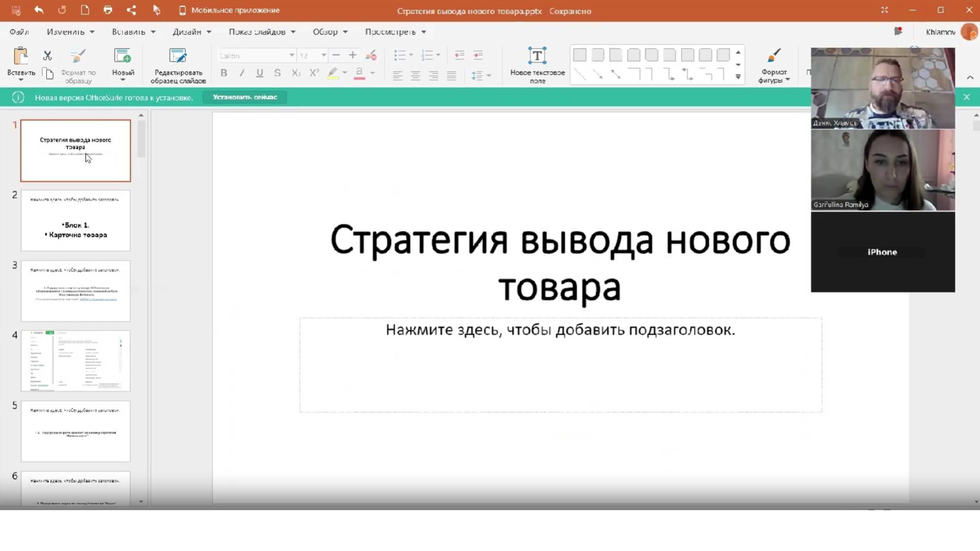
Task: Toggle strikethrough formatting
Action: (x=277, y=73)
